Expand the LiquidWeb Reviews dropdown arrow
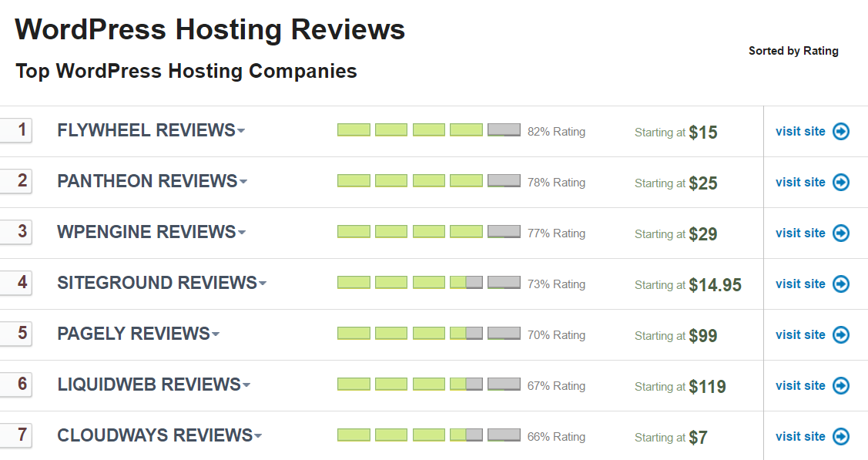 [247, 386]
